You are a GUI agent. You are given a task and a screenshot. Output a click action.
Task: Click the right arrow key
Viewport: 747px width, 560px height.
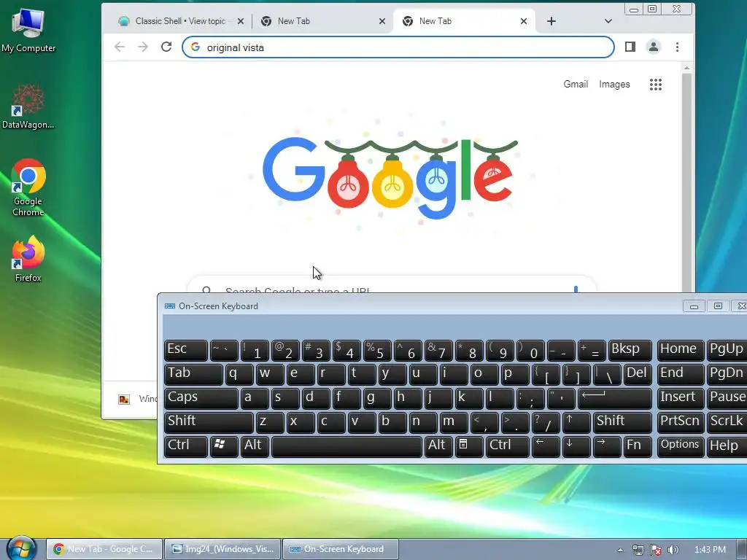[607, 446]
